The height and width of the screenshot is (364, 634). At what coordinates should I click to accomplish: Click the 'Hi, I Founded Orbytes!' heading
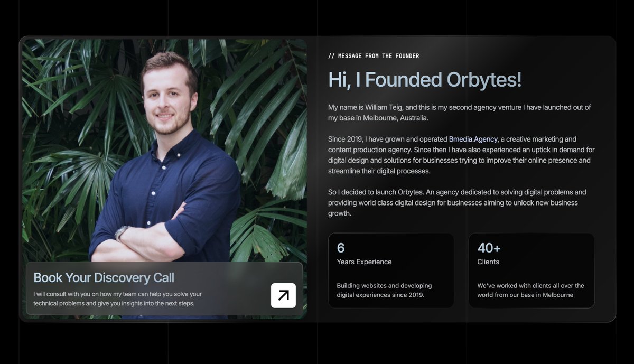click(425, 80)
